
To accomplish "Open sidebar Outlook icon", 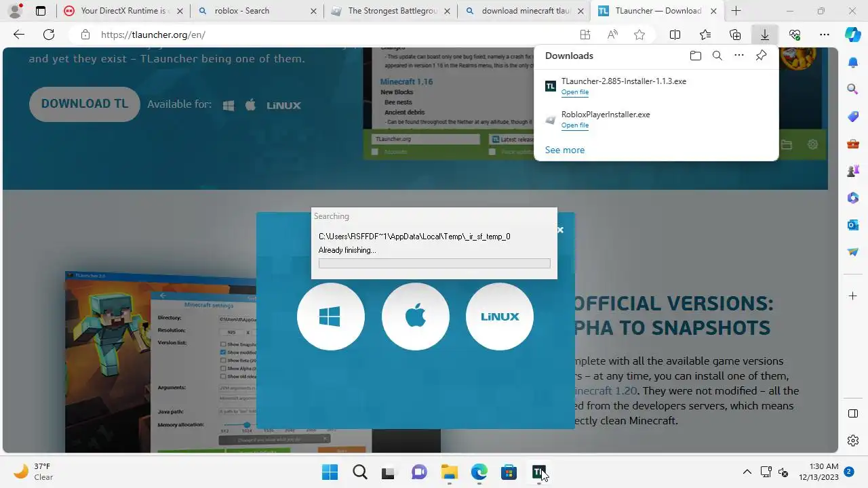I will tap(853, 225).
